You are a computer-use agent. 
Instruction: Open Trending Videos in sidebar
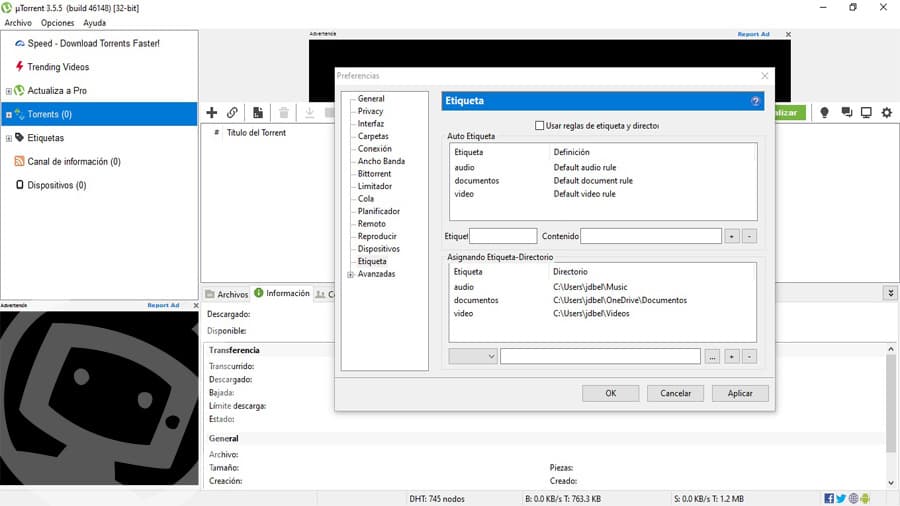coord(58,67)
